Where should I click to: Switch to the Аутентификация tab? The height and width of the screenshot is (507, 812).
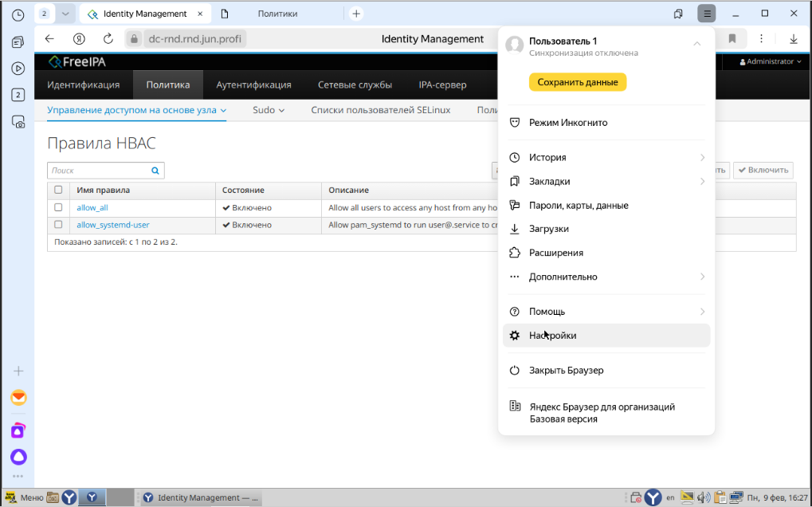point(253,84)
